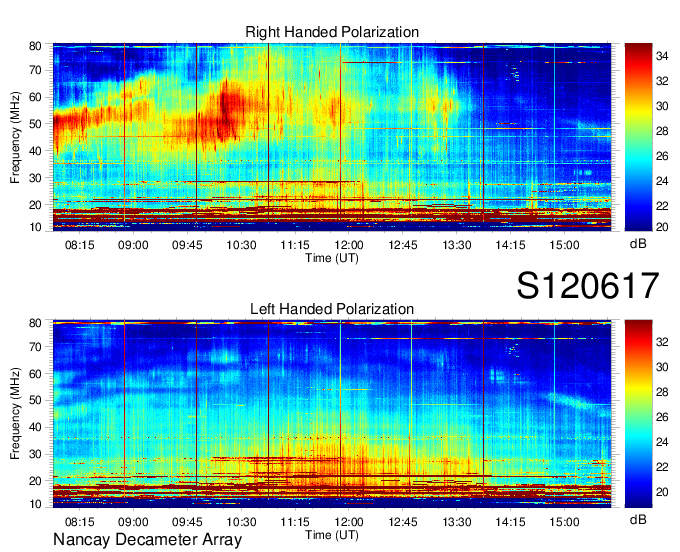Click the 11:15 tick of the left-handed plot
This screenshot has width=680, height=552.
pyautogui.click(x=295, y=522)
